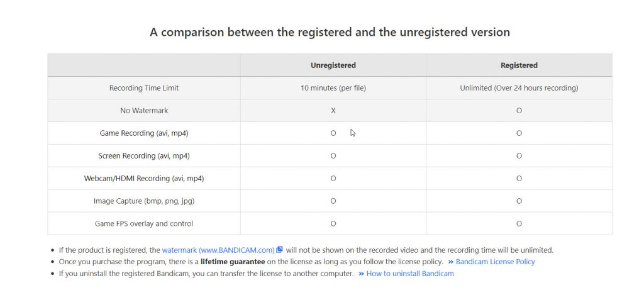Click the Unregistered O mark for Image Capture
This screenshot has height=290, width=644.
333,201
